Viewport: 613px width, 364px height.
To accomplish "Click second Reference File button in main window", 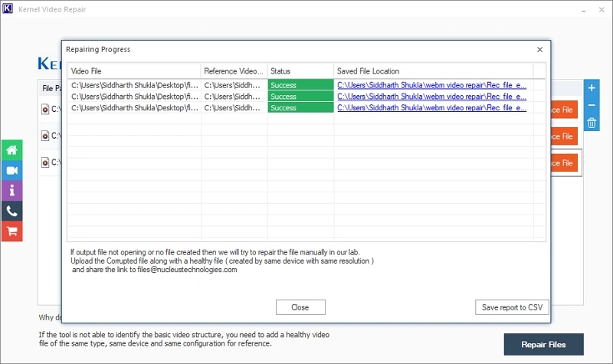I will click(x=564, y=136).
